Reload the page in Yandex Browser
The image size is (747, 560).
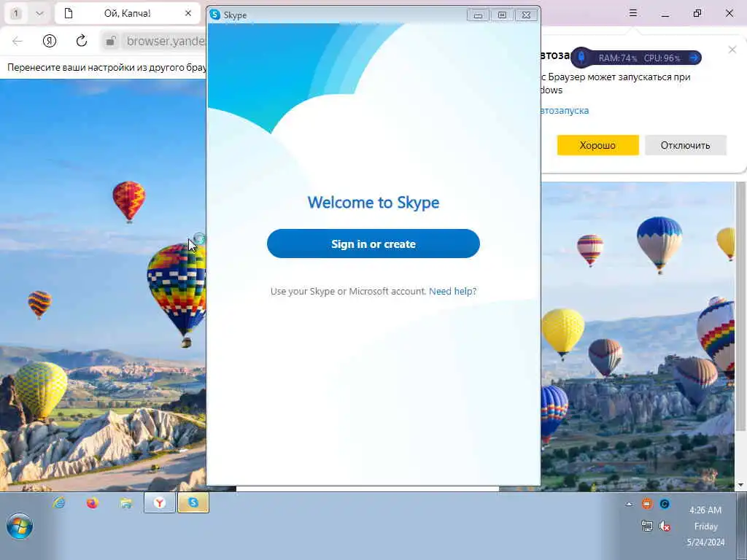click(x=82, y=41)
